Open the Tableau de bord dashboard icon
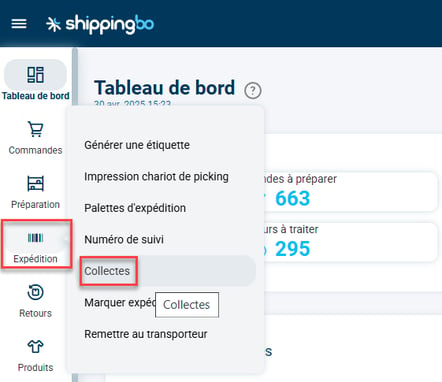This screenshot has width=442, height=382. point(35,75)
